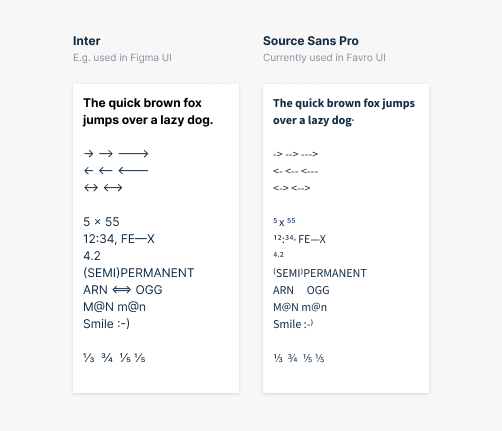Click the double arrow between ARN and OGG
Screen dimensions: 502x431
(122, 290)
